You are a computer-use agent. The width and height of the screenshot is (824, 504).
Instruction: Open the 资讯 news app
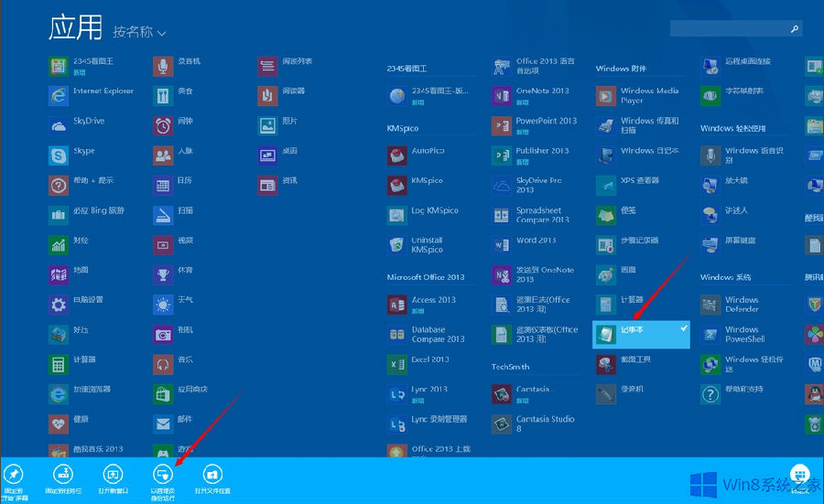tap(278, 186)
